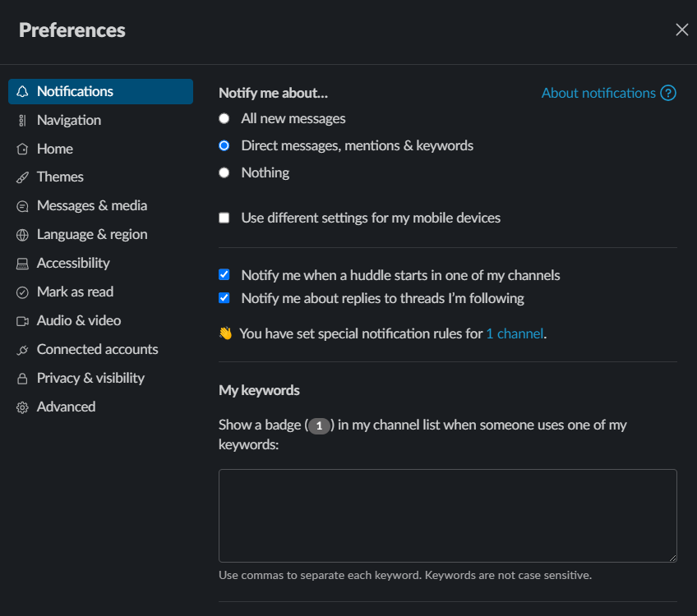Click the Language & region globe icon
Image resolution: width=697 pixels, height=616 pixels.
(22, 235)
